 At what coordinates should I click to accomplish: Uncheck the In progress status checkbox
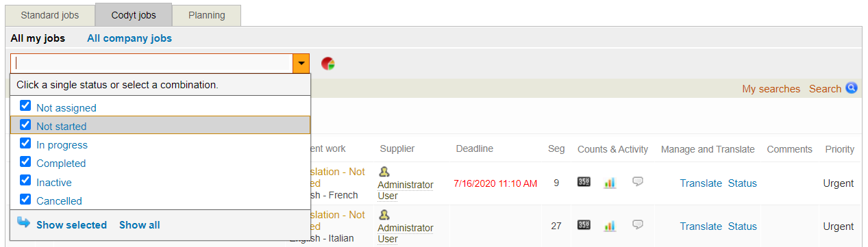[x=25, y=144]
